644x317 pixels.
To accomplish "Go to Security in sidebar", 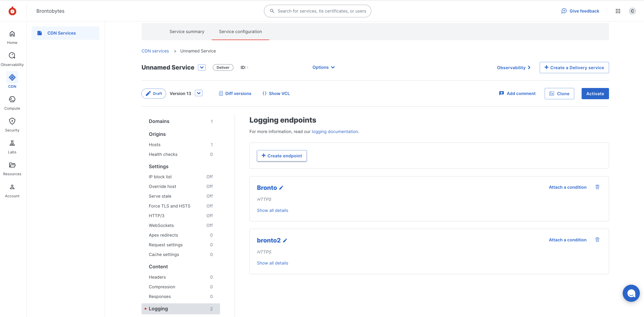I will click(x=12, y=121).
